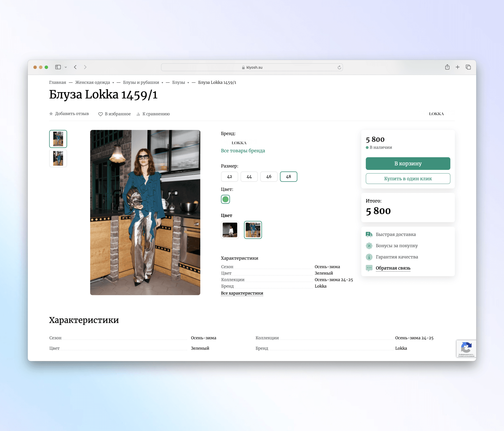
Task: Open a new tab with the plus icon
Action: click(457, 67)
